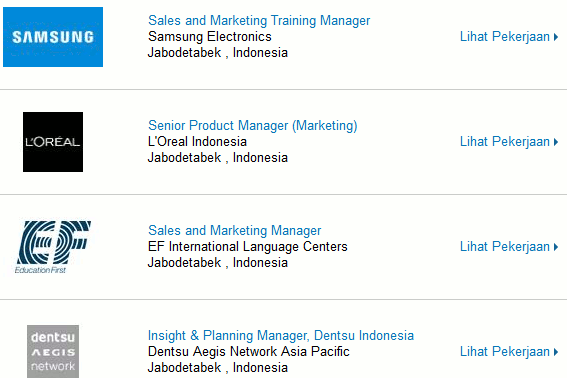The width and height of the screenshot is (567, 378).
Task: Click arrow next to Dentsu's Lihat Pekerjaan
Action: click(556, 352)
